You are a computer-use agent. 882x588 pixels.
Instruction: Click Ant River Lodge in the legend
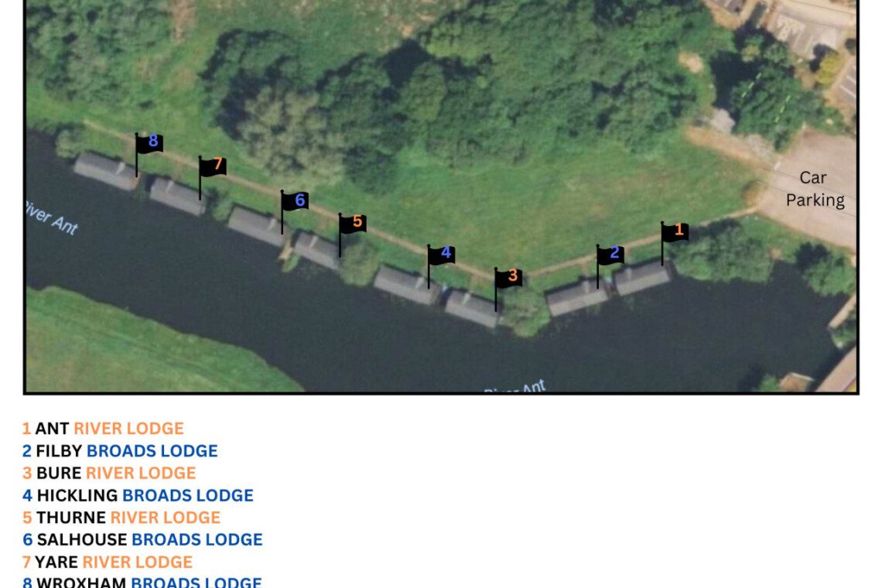tap(103, 429)
